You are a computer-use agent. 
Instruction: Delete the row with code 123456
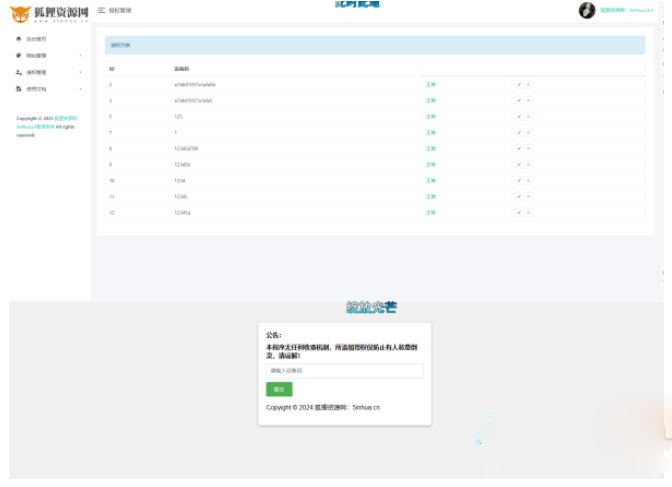coord(528,165)
